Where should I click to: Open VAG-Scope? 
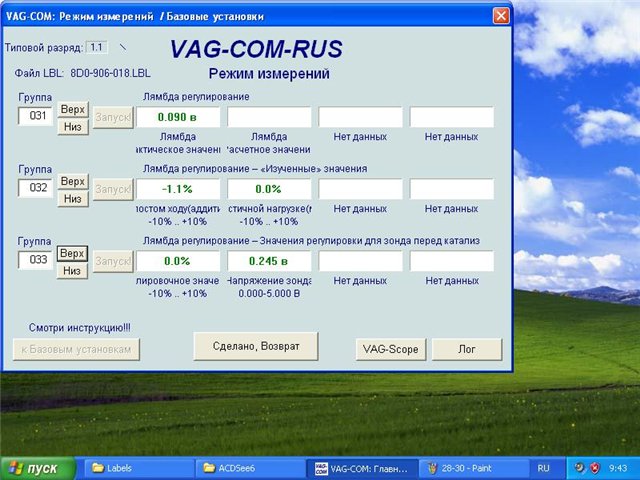pyautogui.click(x=391, y=349)
